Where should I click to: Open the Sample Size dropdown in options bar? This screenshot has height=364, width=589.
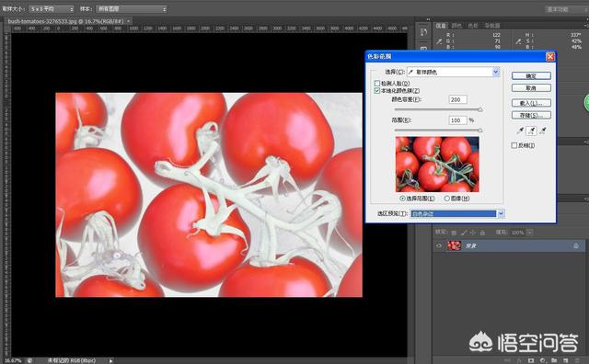point(52,8)
